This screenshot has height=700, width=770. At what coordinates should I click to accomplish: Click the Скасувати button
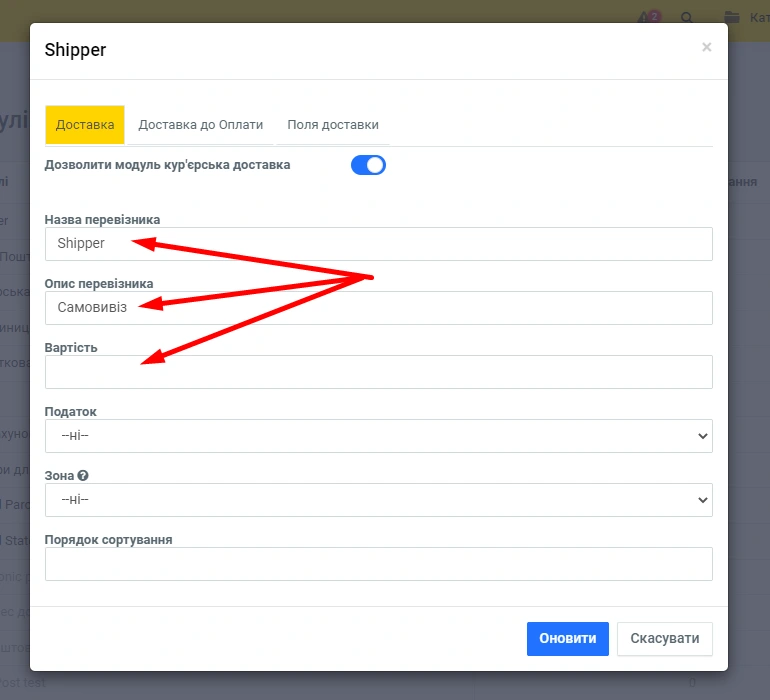point(664,639)
